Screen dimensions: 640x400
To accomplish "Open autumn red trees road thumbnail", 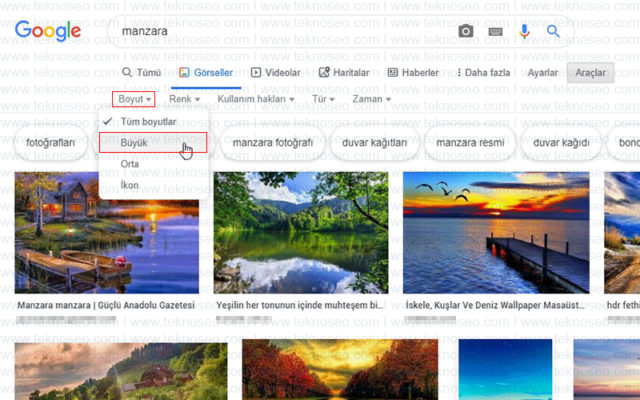I will 340,369.
